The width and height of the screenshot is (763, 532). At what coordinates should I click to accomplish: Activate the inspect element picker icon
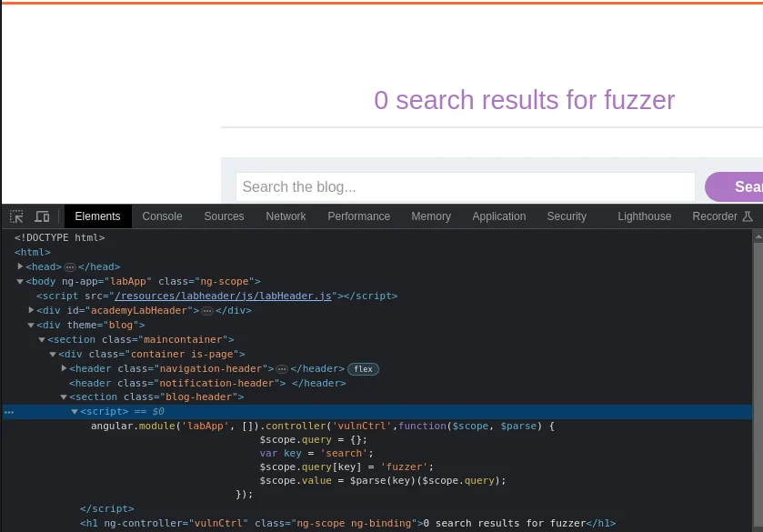click(16, 216)
